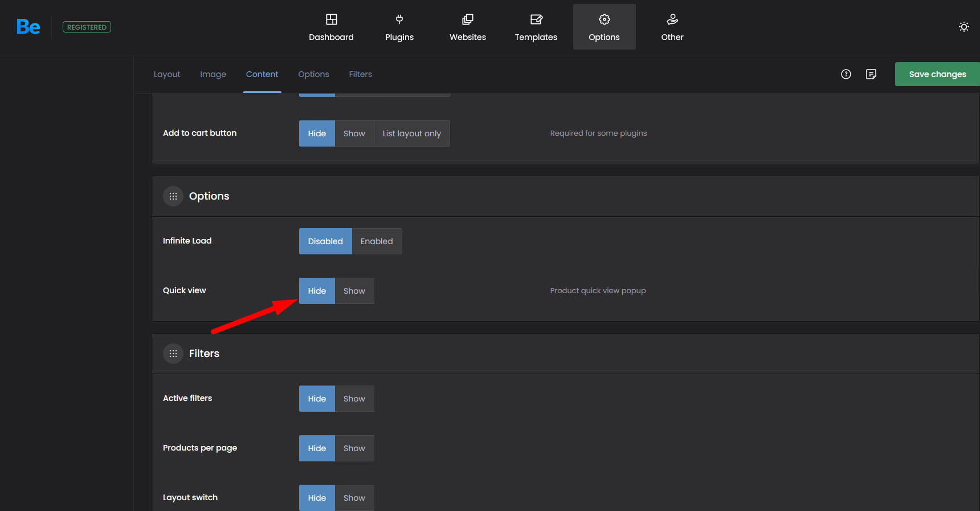Screen dimensions: 980x511
Task: Click the 'Required for some plugins' hint
Action: (x=598, y=133)
